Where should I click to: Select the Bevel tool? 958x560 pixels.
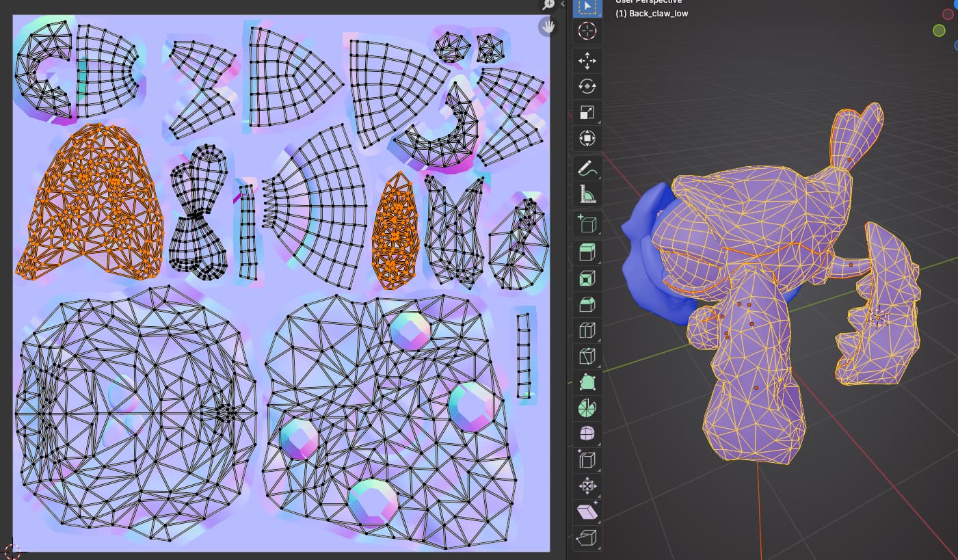587,305
